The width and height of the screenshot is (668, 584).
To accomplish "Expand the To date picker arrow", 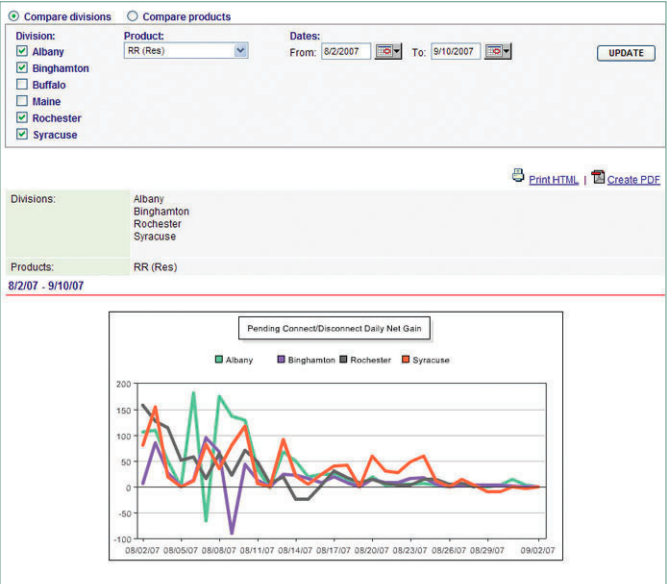I will pos(507,52).
